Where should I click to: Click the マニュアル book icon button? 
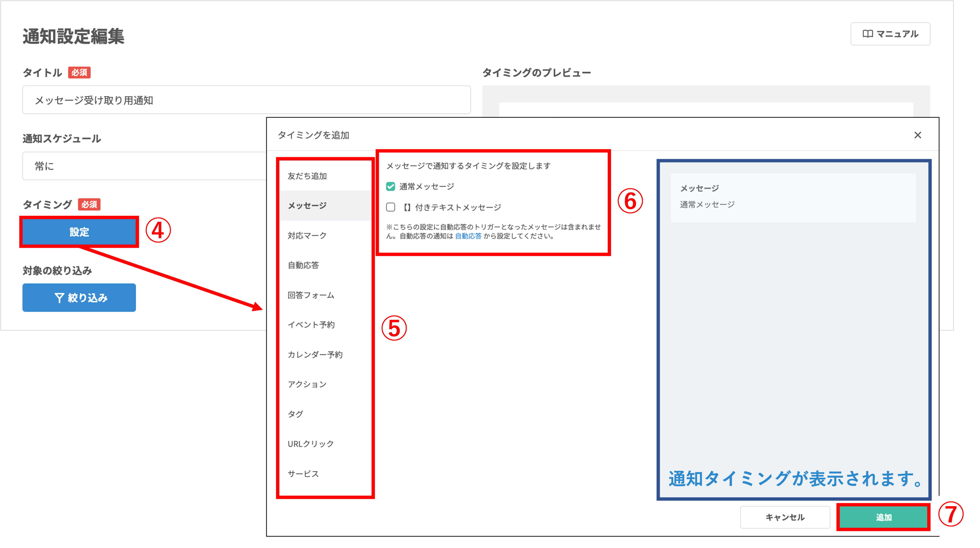pyautogui.click(x=890, y=34)
